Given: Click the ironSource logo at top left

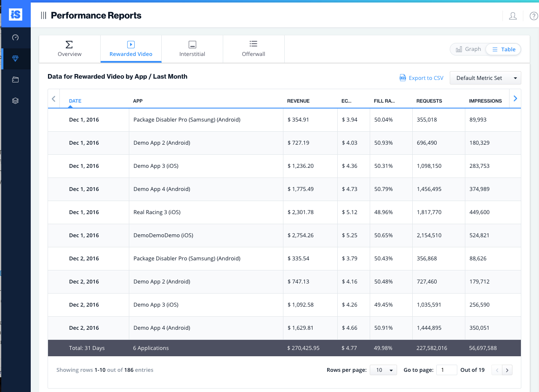Looking at the screenshot, I should point(15,14).
